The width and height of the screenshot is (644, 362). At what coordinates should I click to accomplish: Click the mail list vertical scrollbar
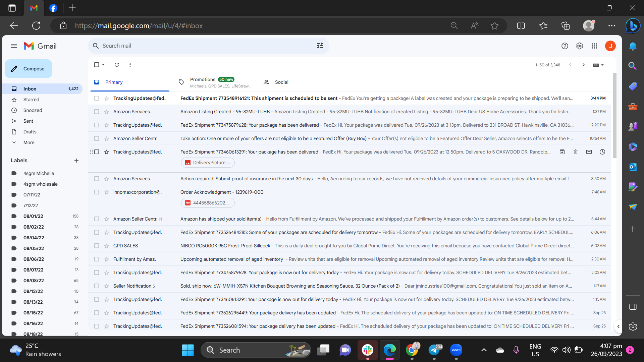pos(614,116)
